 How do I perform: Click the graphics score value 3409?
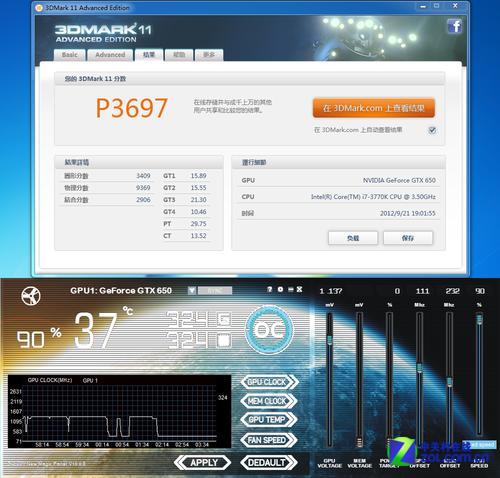(143, 176)
